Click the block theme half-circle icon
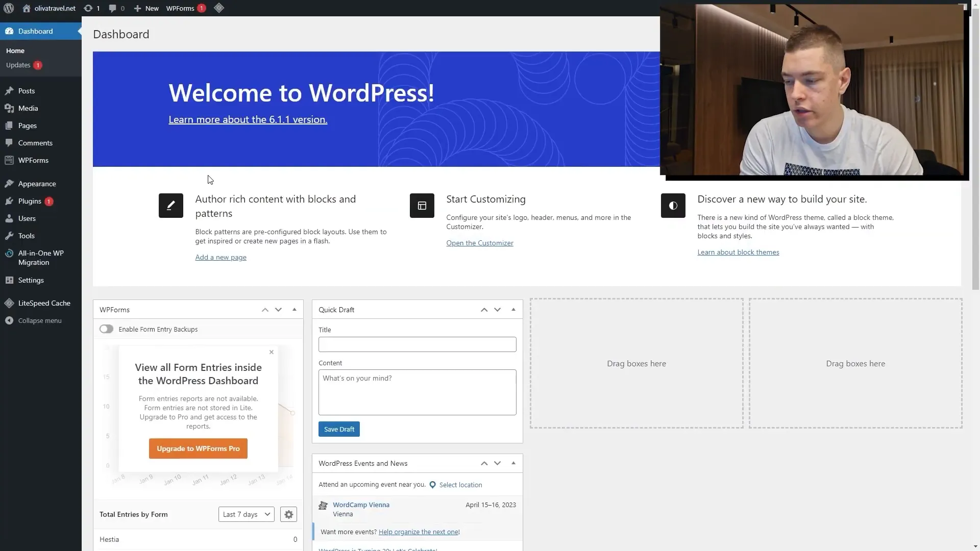 (673, 206)
